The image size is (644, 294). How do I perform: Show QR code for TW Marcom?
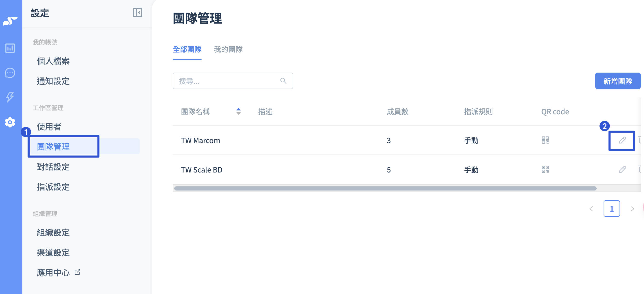545,140
